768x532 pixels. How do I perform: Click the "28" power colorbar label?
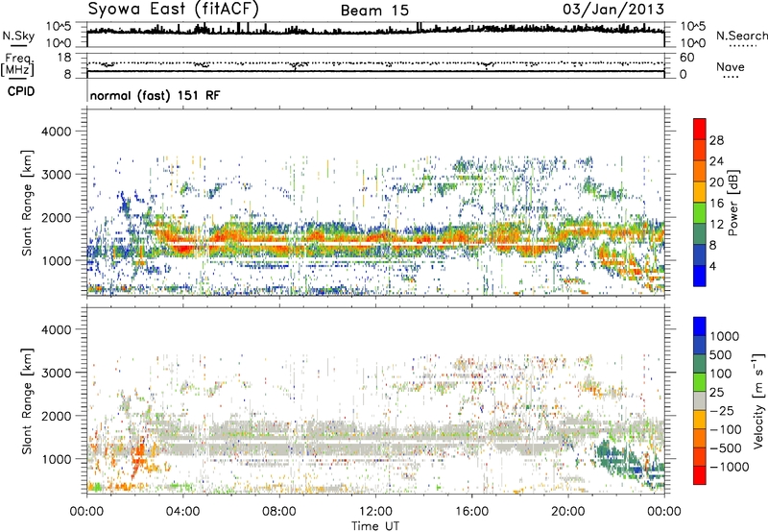pyautogui.click(x=716, y=140)
